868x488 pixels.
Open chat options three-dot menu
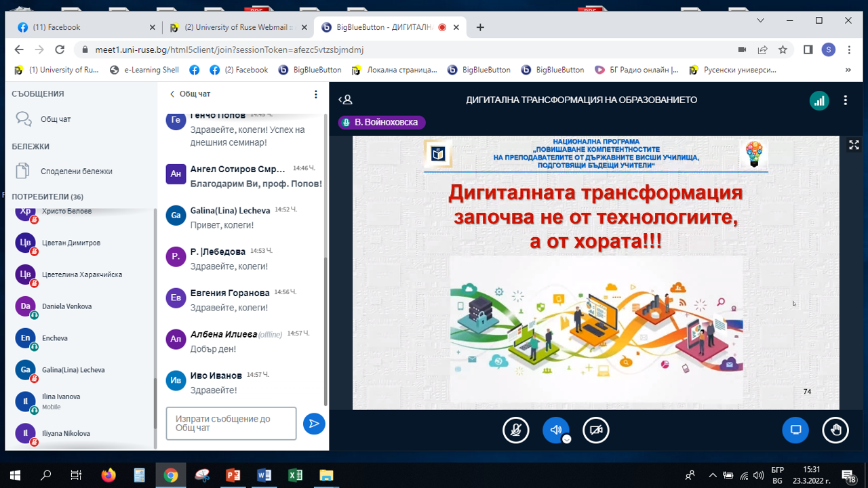(315, 94)
